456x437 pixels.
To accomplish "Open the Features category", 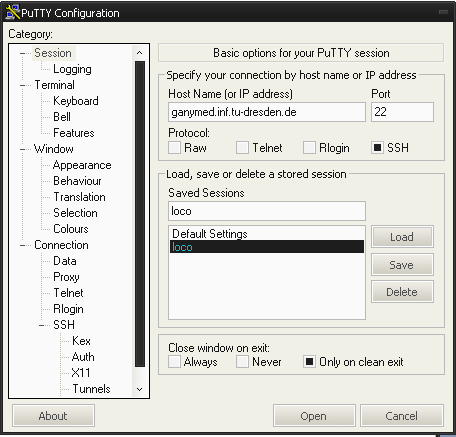I will coord(74,133).
